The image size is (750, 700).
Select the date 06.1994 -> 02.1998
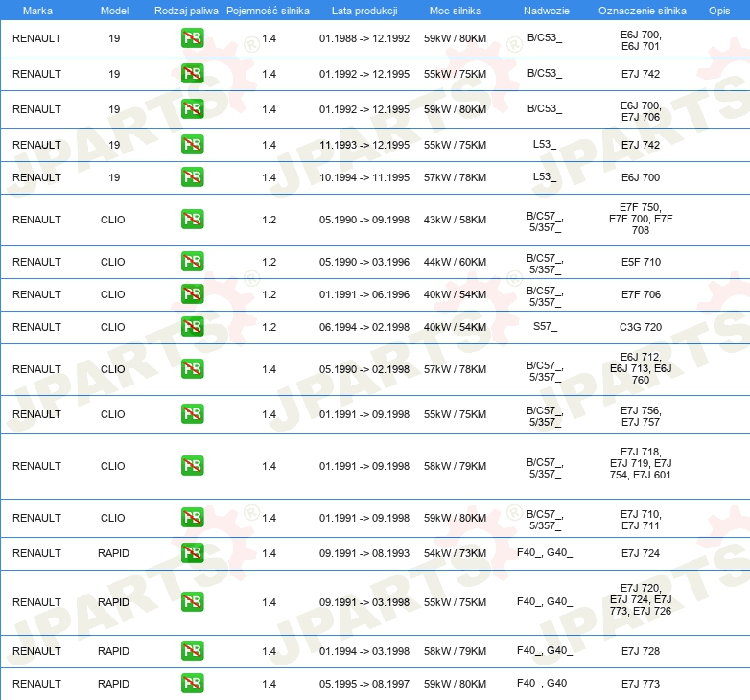(x=364, y=327)
